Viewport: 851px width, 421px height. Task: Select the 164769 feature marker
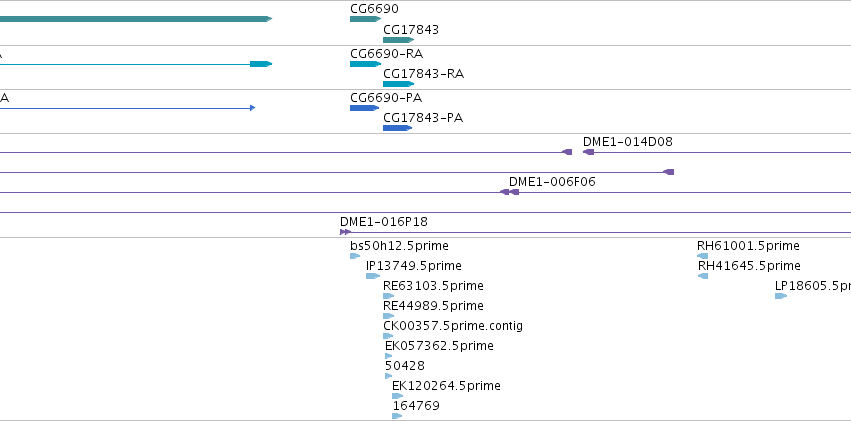click(x=397, y=416)
